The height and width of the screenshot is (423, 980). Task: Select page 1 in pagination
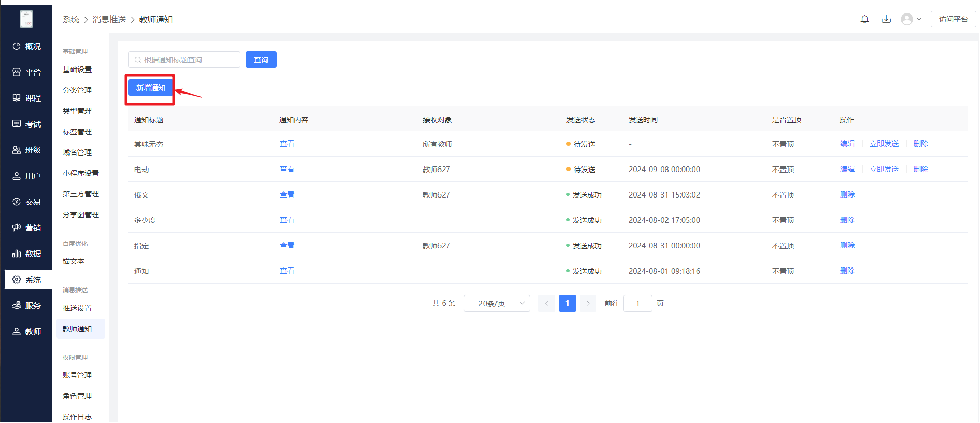(x=567, y=303)
